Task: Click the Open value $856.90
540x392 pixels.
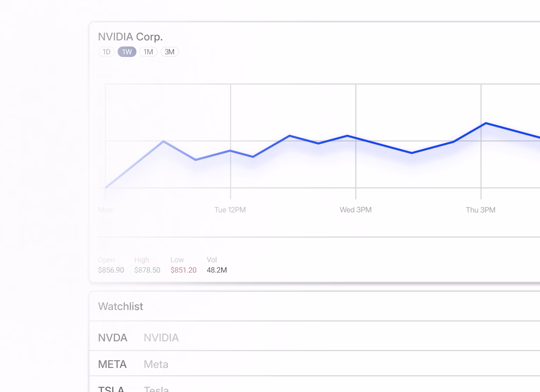Action: coord(111,270)
